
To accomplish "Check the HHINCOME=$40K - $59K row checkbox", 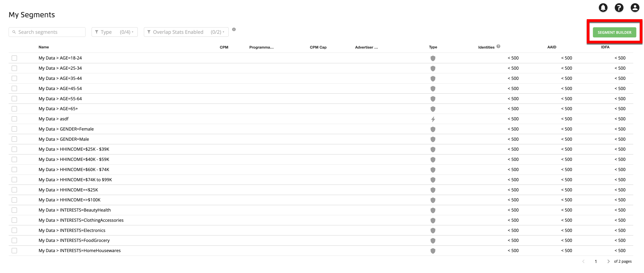I will pyautogui.click(x=14, y=159).
